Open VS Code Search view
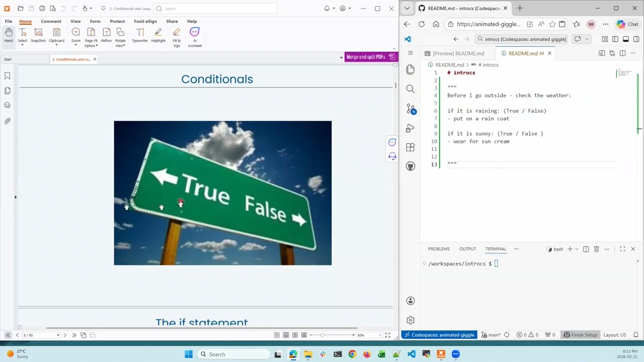The height and width of the screenshot is (362, 644). [x=411, y=89]
